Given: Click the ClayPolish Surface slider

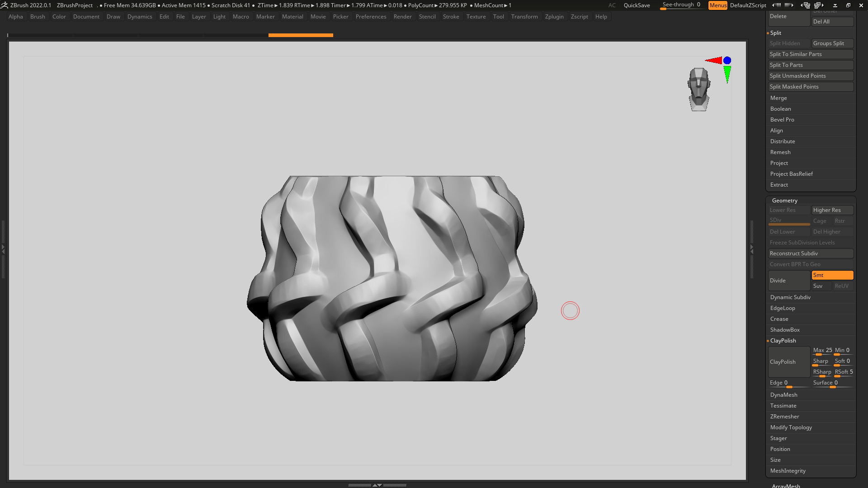Looking at the screenshot, I should coord(832,383).
